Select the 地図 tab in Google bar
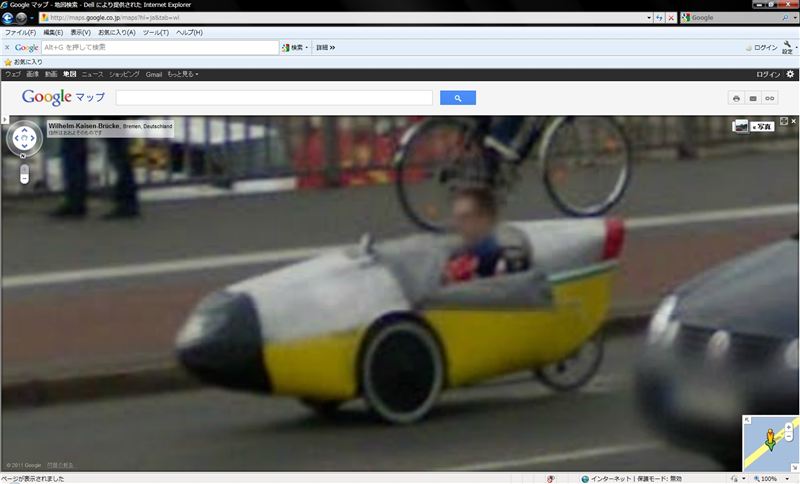Viewport: 800px width, 484px height. [x=69, y=74]
